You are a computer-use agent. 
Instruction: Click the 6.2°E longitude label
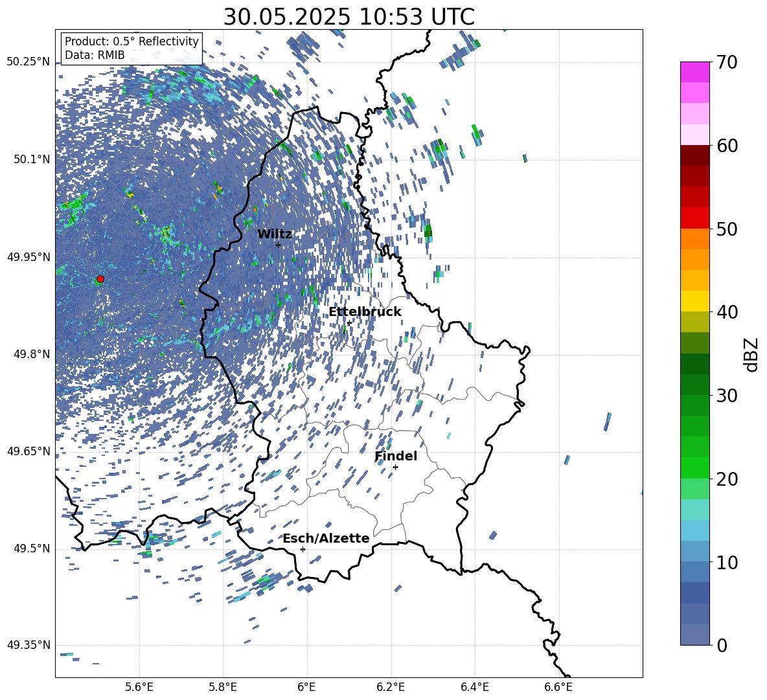[391, 687]
